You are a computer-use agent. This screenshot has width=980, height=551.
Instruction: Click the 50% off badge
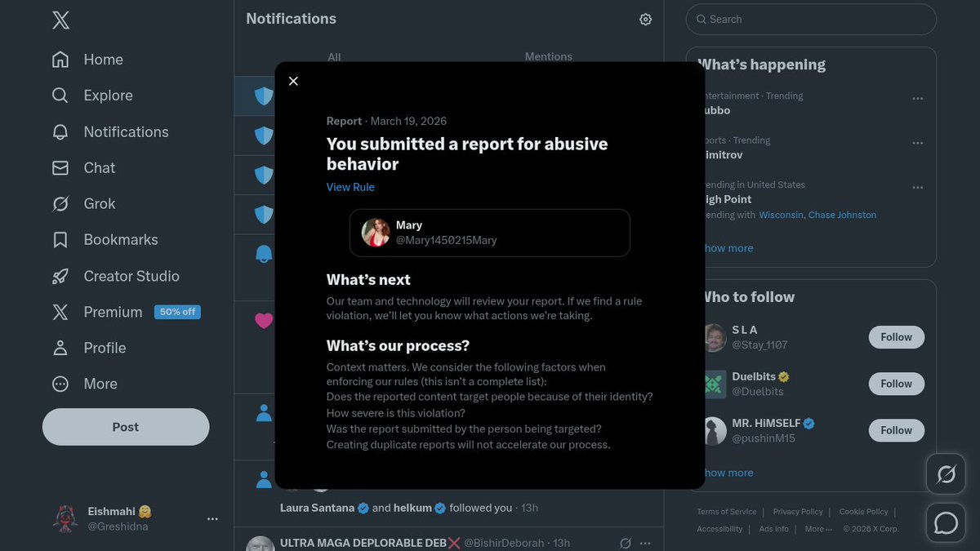(177, 312)
